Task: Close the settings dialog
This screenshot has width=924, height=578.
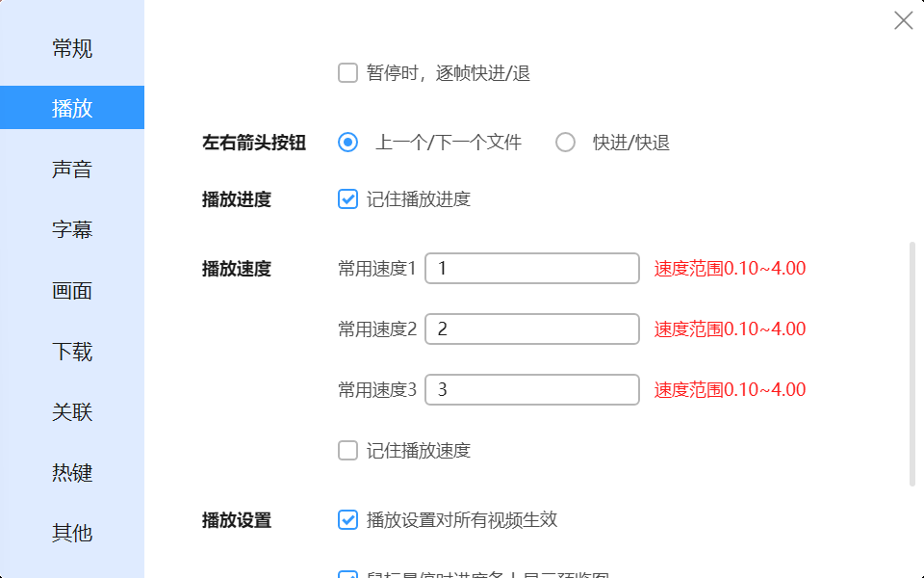Action: click(901, 20)
